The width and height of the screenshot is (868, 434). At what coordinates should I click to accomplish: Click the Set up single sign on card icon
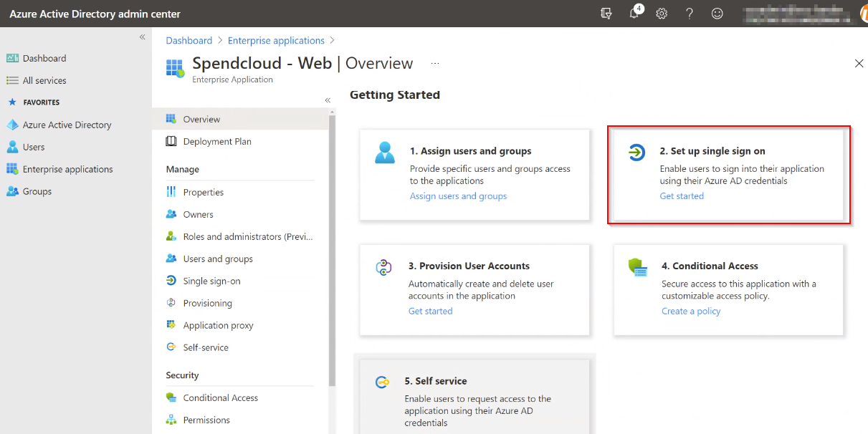[x=636, y=153]
